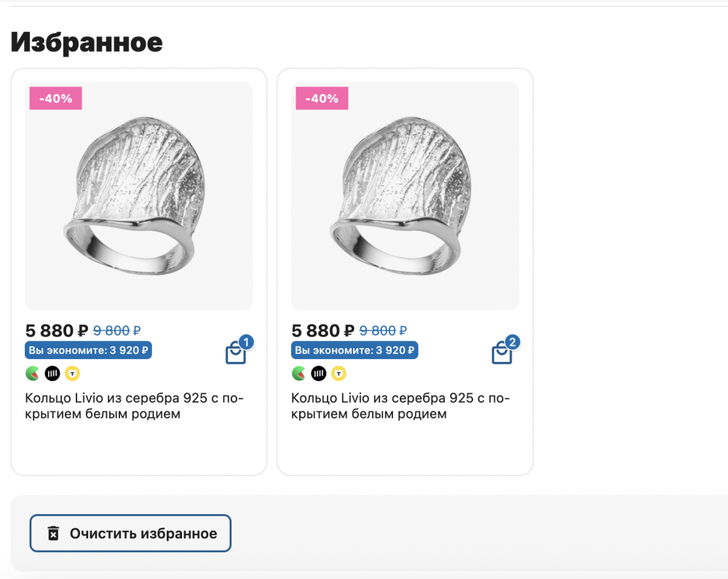Click the black barcode payment icon on first card
The height and width of the screenshot is (579, 728).
[51, 373]
